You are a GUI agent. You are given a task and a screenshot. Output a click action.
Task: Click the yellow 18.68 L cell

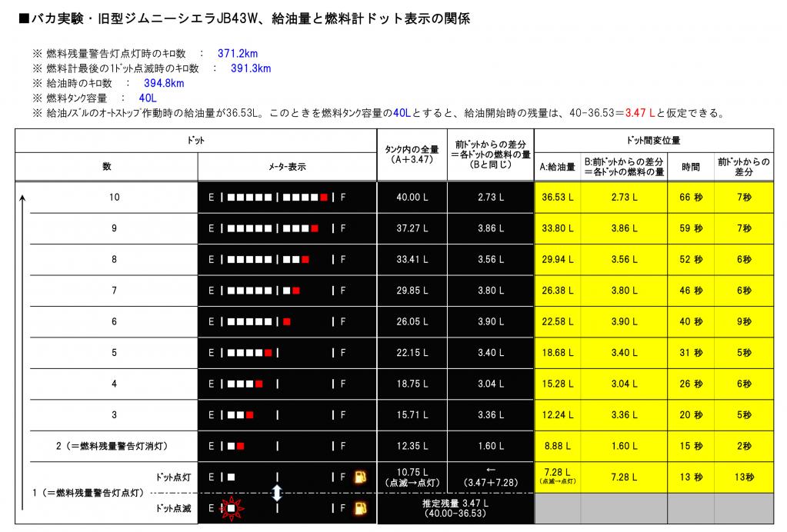[557, 353]
